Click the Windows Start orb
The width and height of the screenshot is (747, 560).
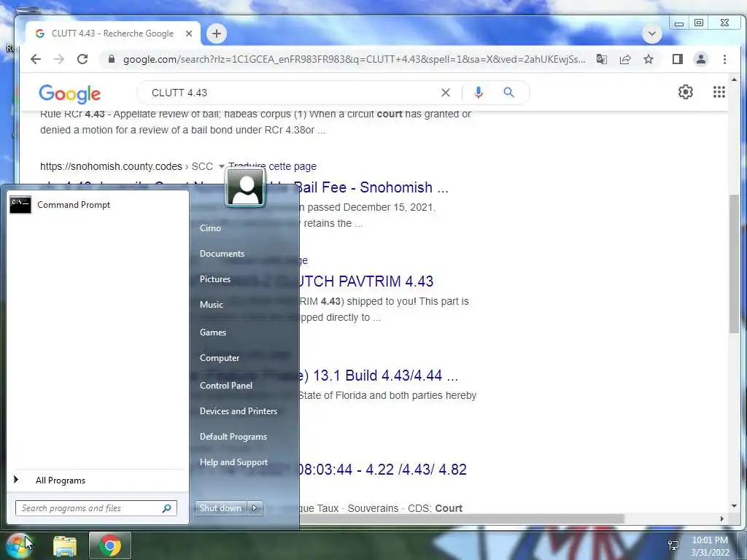pyautogui.click(x=18, y=545)
